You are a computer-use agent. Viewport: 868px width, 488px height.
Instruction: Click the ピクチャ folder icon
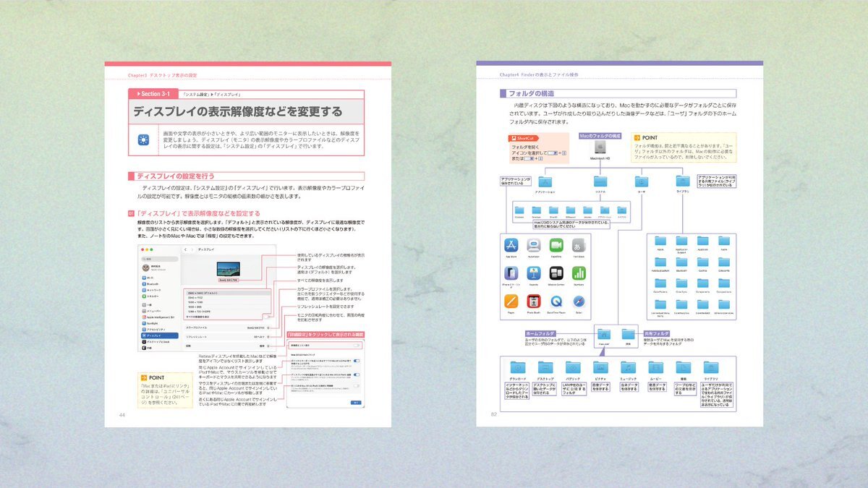coord(600,367)
